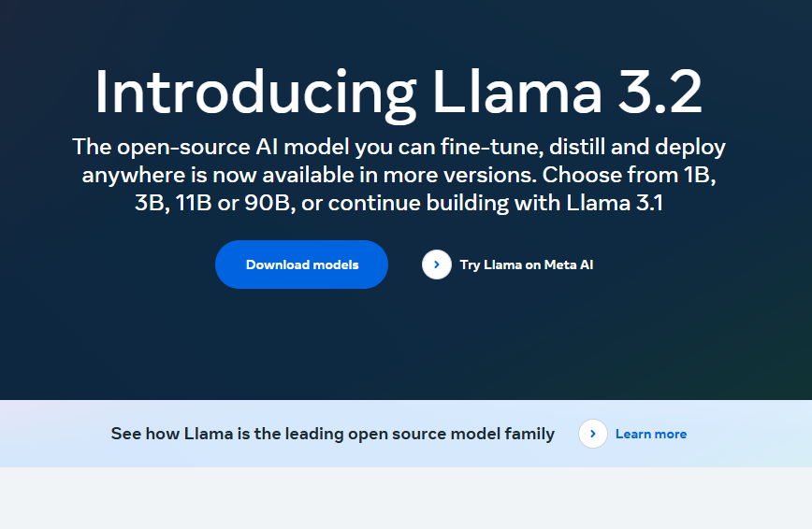
Task: Click the Download models button
Action: point(301,264)
